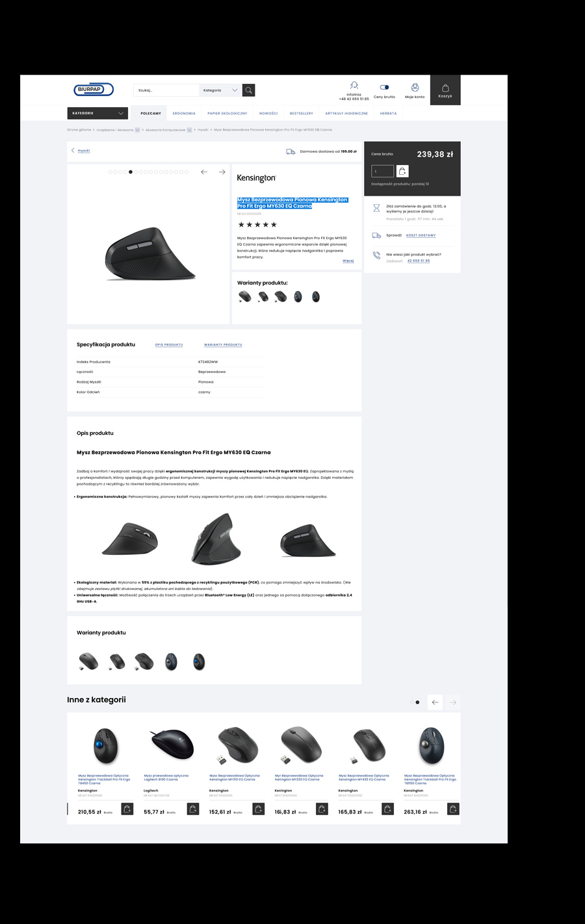
Task: Open the KATEGORIE menu dropdown
Action: click(97, 113)
